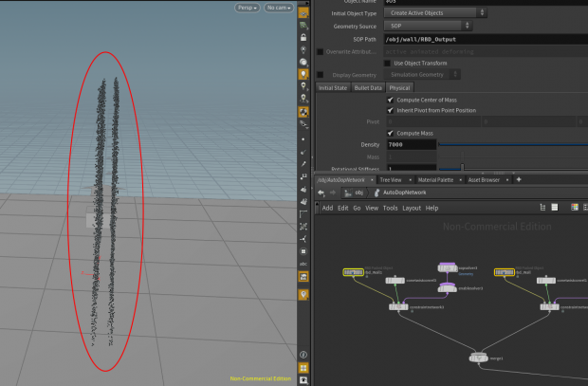Select the sopsolver3 node
The image size is (588, 386).
click(x=448, y=267)
